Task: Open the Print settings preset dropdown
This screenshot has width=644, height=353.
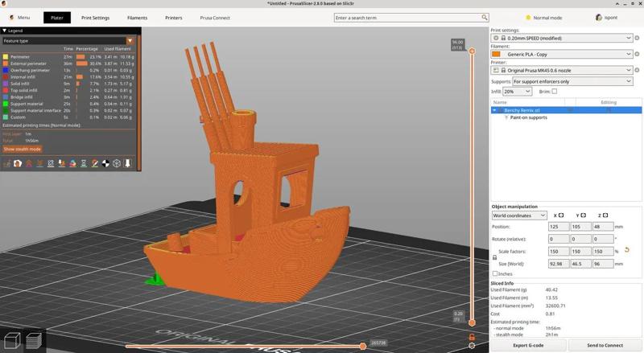Action: point(561,38)
